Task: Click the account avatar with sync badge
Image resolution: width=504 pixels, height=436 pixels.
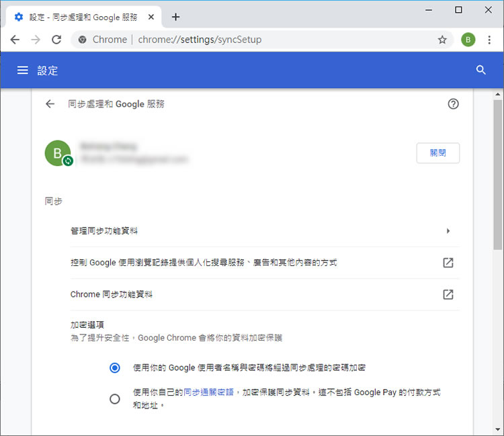Action: click(x=58, y=153)
